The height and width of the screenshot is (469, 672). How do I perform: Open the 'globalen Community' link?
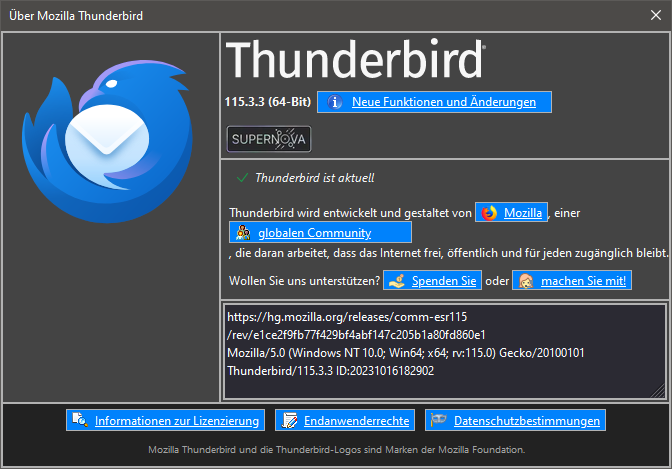[x=315, y=233]
